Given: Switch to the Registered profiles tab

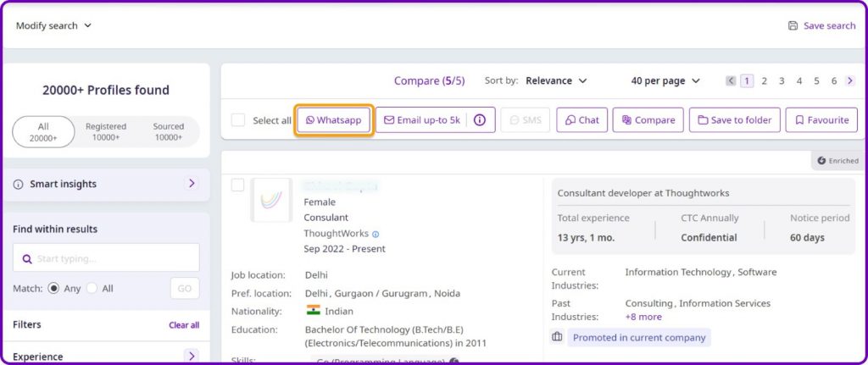Looking at the screenshot, I should click(106, 132).
